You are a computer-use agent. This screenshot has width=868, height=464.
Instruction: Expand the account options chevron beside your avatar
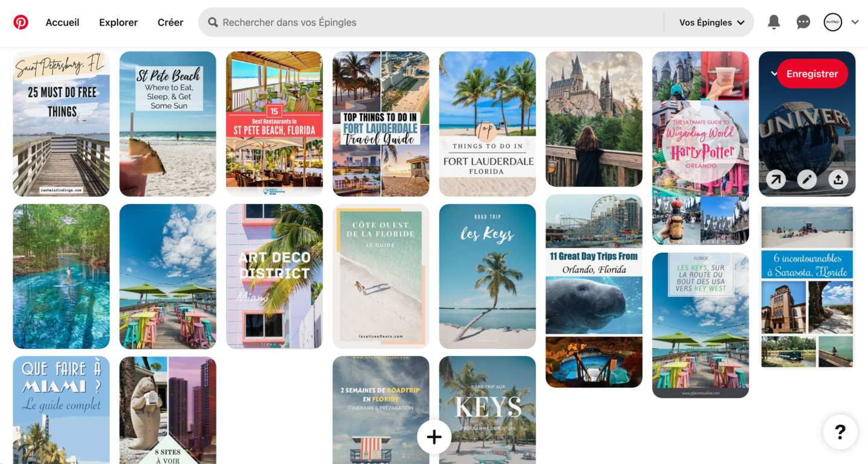(x=855, y=22)
